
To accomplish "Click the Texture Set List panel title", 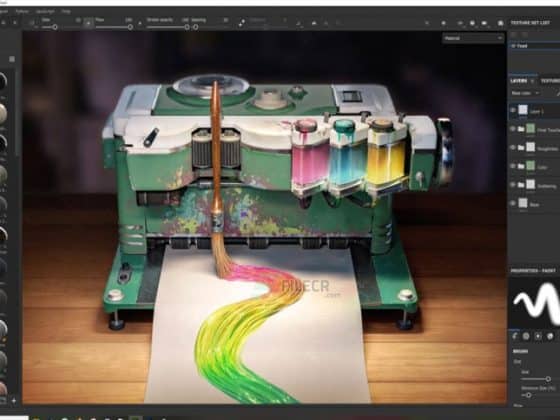I will (530, 22).
